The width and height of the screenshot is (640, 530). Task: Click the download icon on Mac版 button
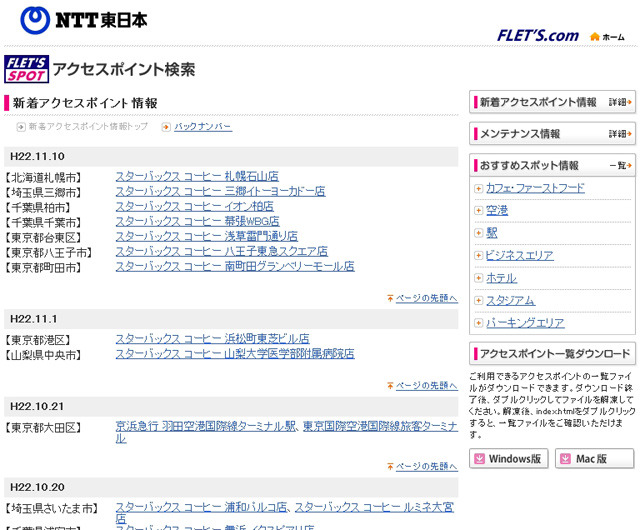[565, 459]
